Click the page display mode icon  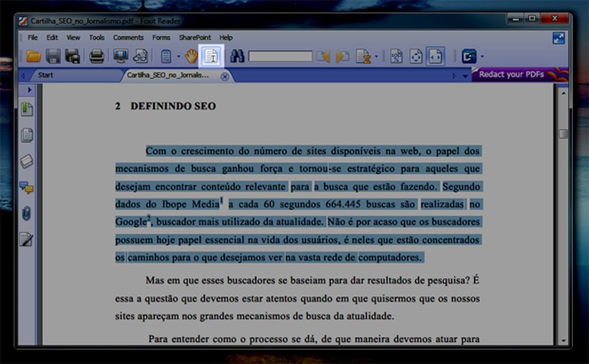[x=166, y=57]
